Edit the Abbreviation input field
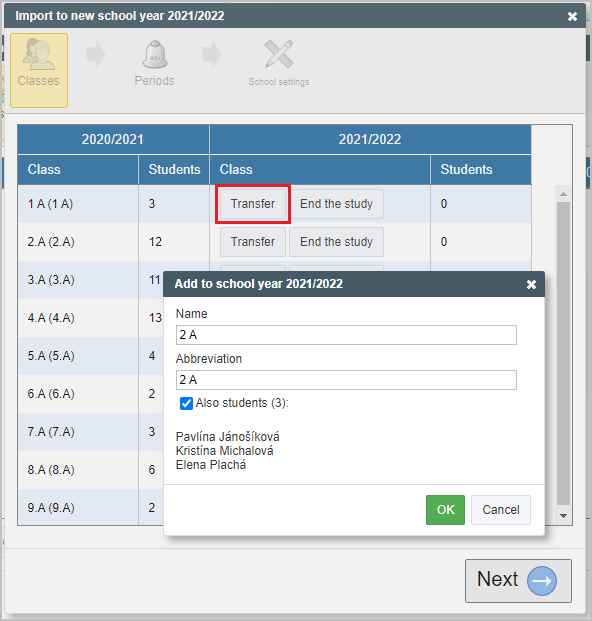The width and height of the screenshot is (592, 621). pos(346,380)
